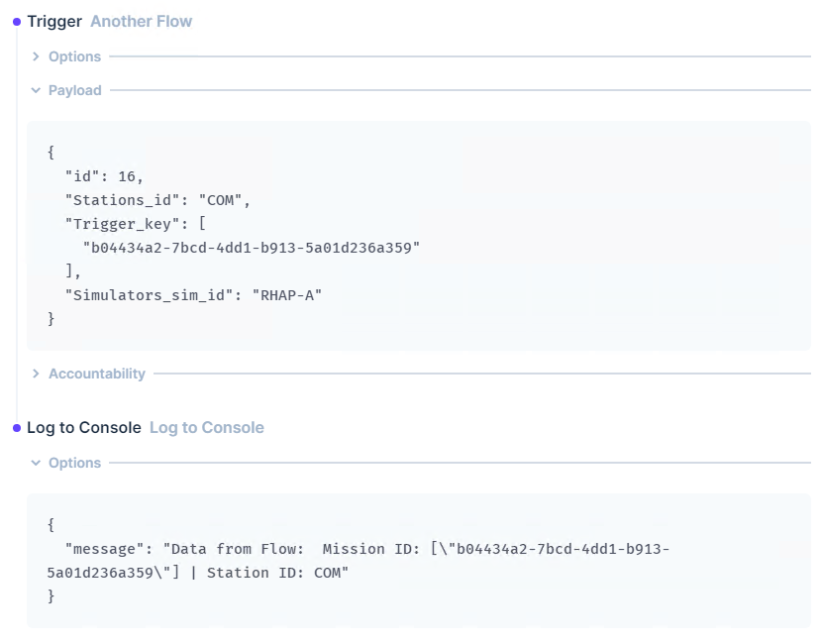Click the purple bullet beside Log to Console
The image size is (823, 644).
pyautogui.click(x=17, y=429)
